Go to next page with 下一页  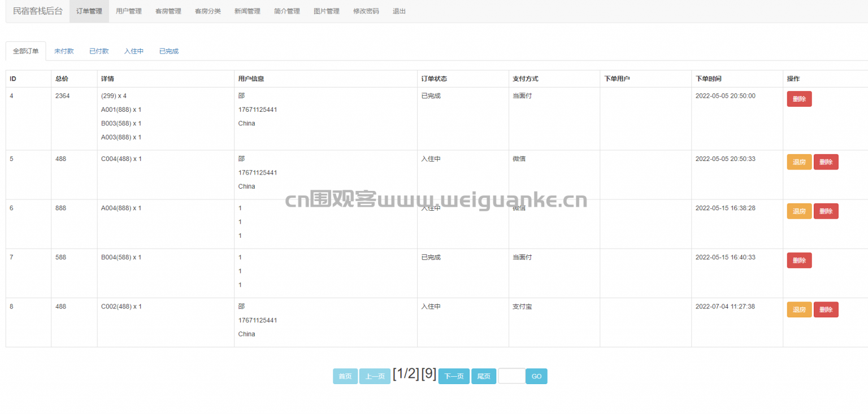click(x=454, y=376)
